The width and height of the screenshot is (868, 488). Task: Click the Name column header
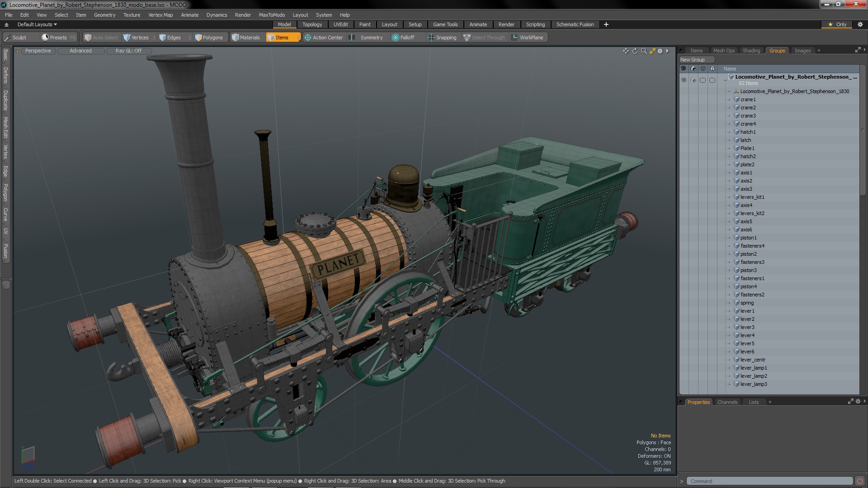point(730,69)
